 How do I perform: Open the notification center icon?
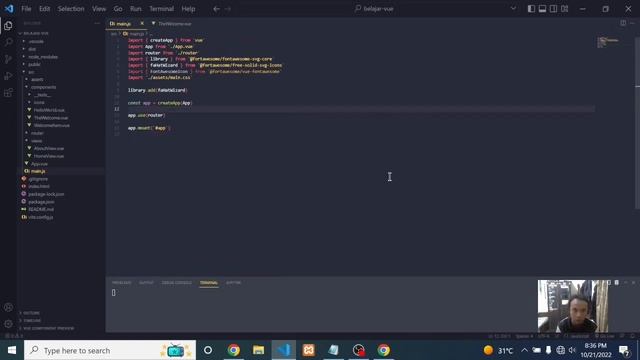click(623, 350)
